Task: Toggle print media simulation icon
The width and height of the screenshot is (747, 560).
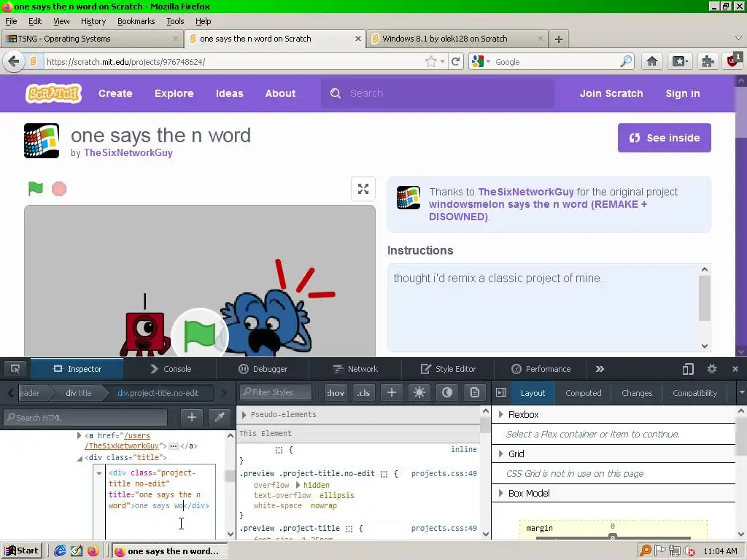Action: [474, 392]
